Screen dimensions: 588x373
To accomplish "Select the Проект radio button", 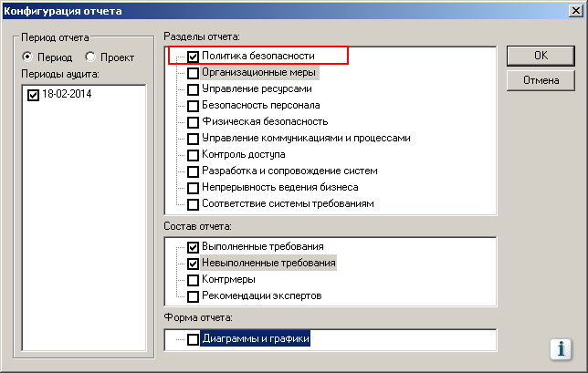I will pyautogui.click(x=90, y=57).
